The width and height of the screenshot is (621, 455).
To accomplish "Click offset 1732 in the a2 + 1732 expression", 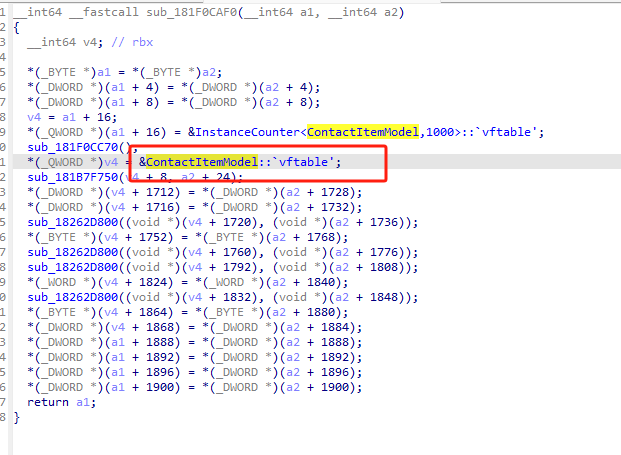I will coord(335,208).
